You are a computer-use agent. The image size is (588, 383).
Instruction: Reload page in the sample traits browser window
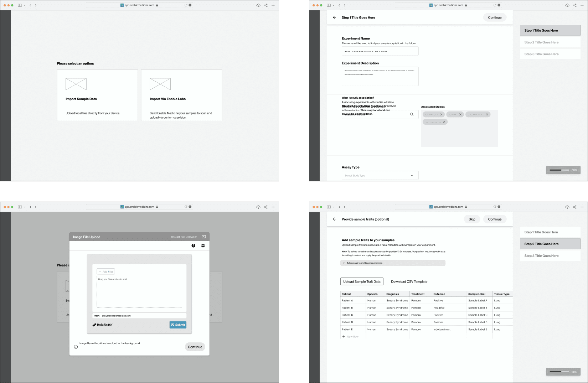click(x=495, y=207)
